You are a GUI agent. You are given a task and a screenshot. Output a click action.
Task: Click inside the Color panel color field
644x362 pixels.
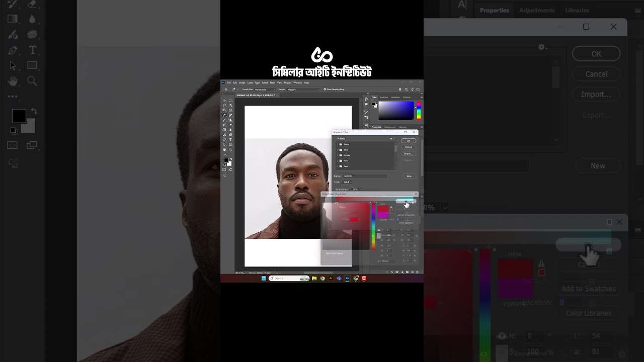[396, 111]
